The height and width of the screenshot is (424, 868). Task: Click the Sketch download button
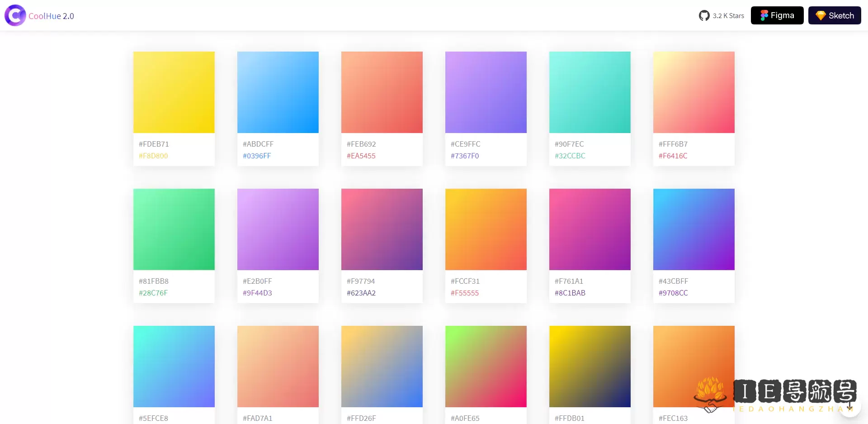tap(834, 15)
